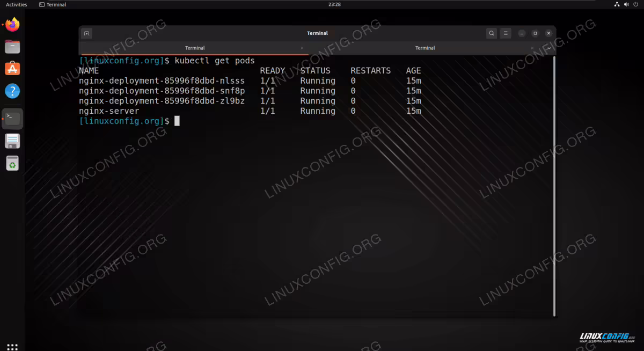
Task: Switch to the first Terminal tab
Action: 194,48
